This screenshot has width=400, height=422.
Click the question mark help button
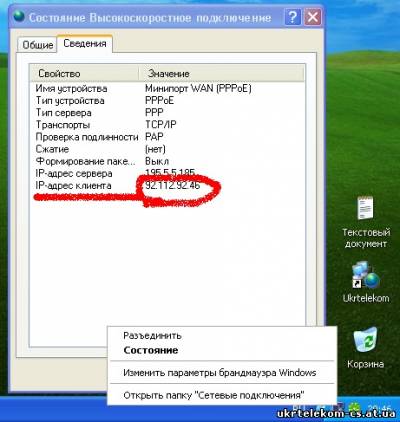pyautogui.click(x=292, y=17)
